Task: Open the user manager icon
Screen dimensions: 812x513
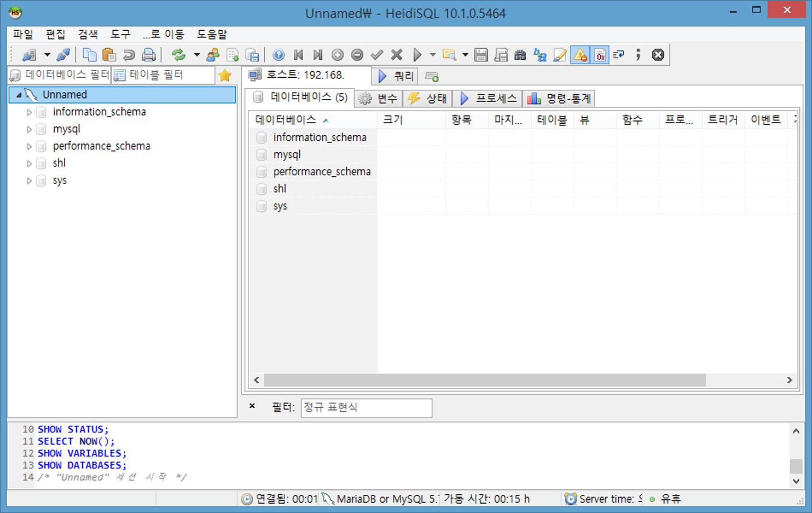Action: [x=213, y=55]
